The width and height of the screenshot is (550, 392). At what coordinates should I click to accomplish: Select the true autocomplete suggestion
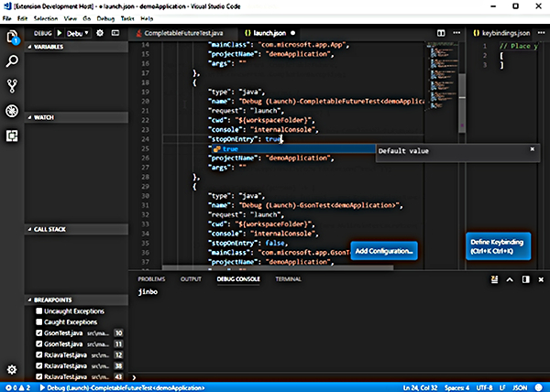coord(293,149)
